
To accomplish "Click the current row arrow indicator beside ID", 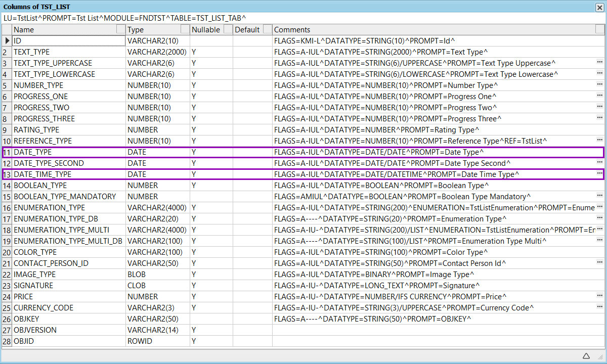I will (7, 40).
